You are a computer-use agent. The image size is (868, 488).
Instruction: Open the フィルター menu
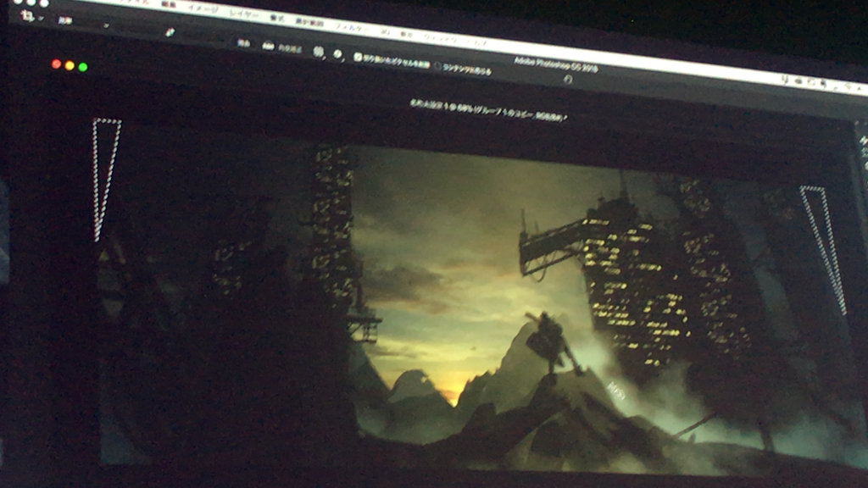pos(352,27)
